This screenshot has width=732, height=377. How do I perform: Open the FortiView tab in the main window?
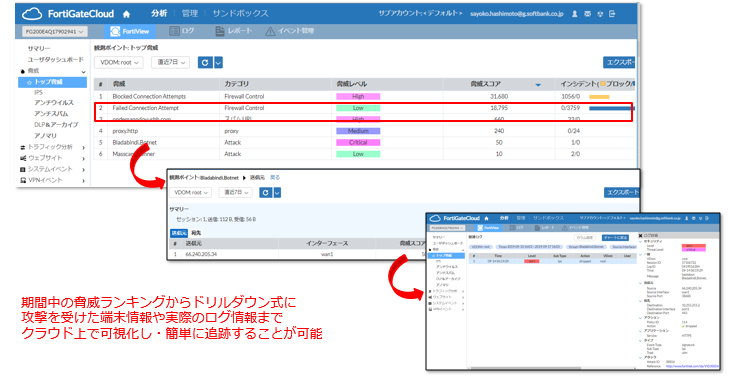click(x=129, y=31)
